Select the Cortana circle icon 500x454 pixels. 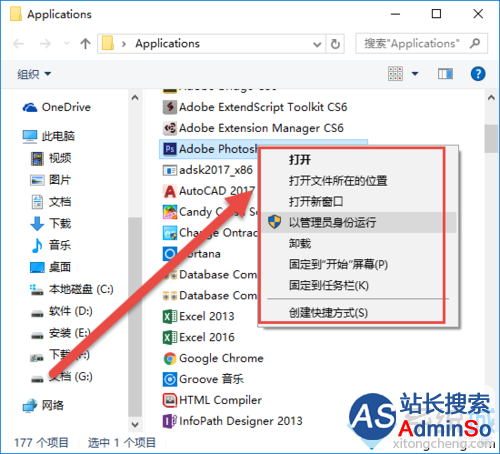(x=169, y=254)
